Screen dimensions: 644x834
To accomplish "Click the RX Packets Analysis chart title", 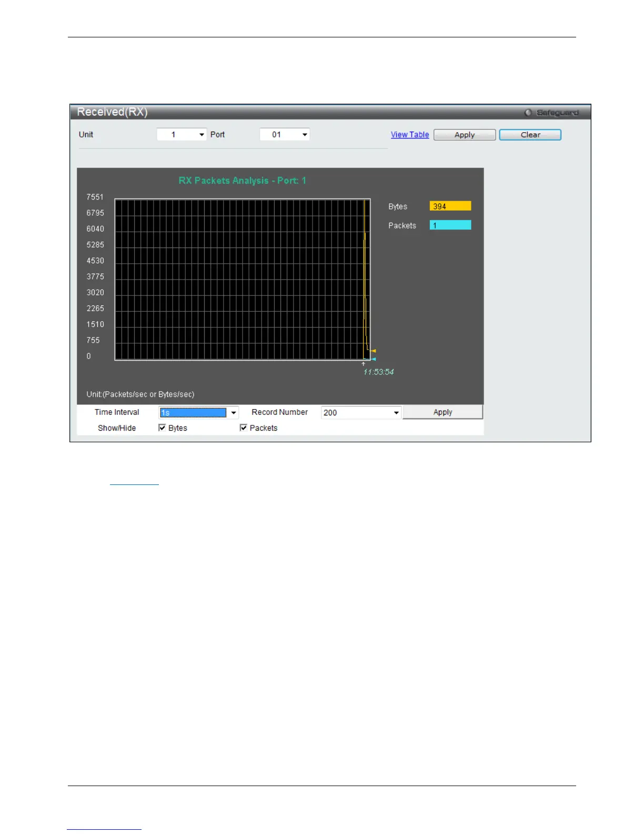I will tap(242, 181).
